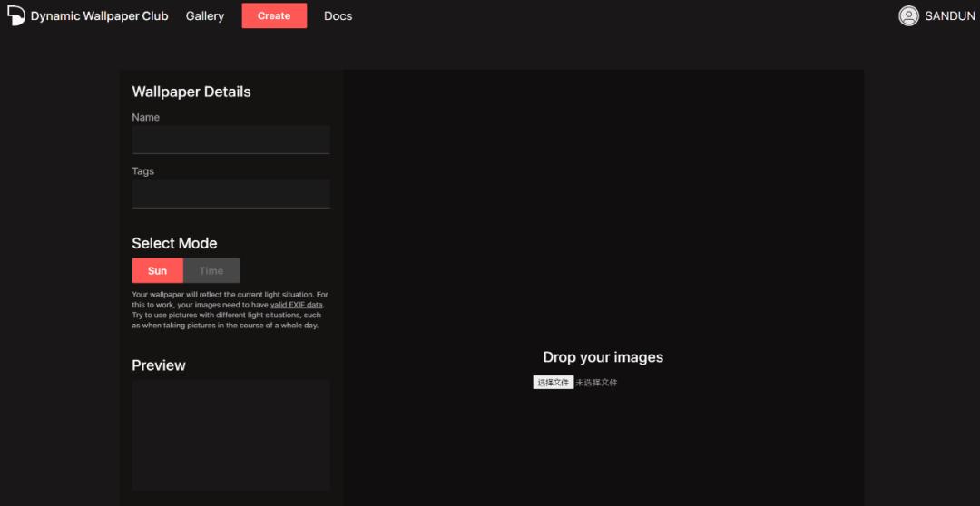Screen dimensions: 980x506
Task: Select the Create tab
Action: tap(274, 15)
